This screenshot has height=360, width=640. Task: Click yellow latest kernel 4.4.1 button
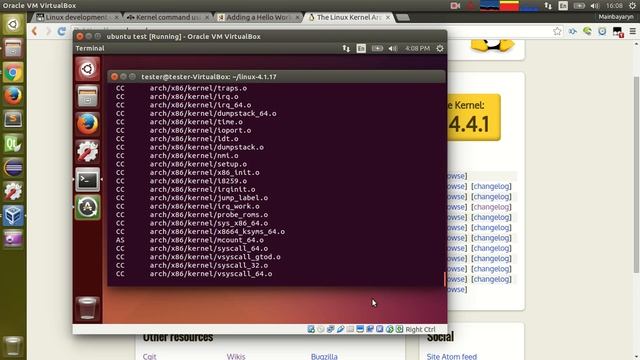click(x=474, y=117)
